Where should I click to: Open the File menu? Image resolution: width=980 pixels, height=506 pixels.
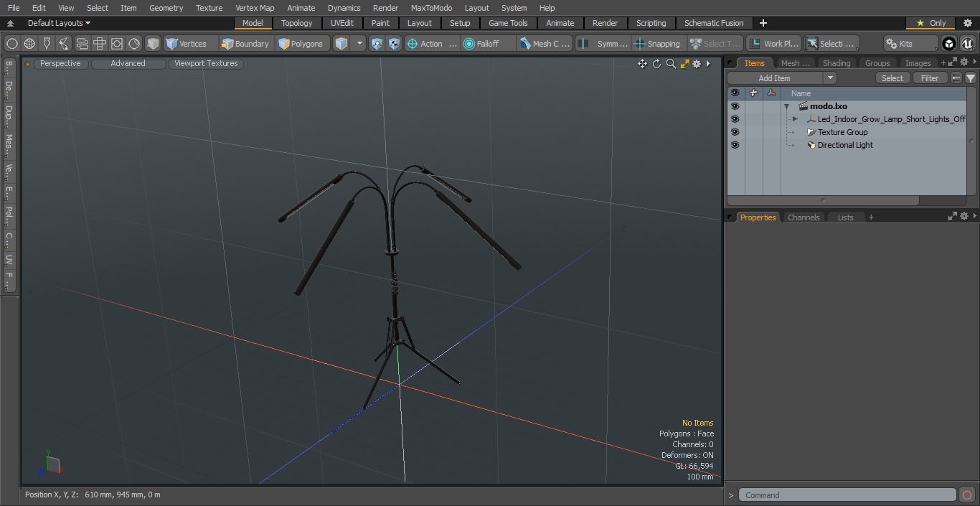pos(14,8)
